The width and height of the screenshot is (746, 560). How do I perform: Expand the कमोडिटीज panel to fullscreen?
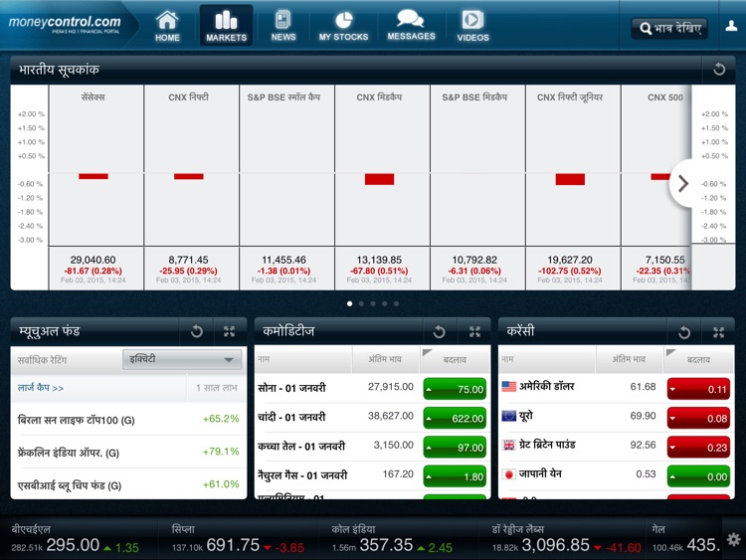474,331
